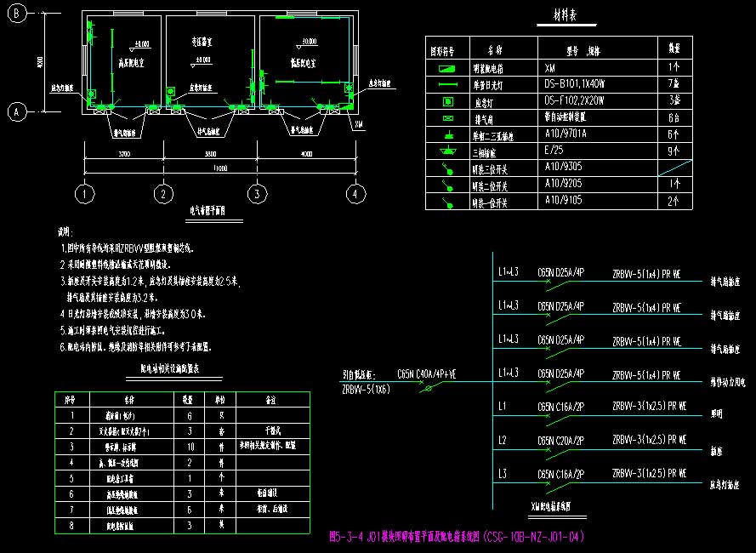
Task: Click the sequence number "5" in the facilities table
Action: 71,478
